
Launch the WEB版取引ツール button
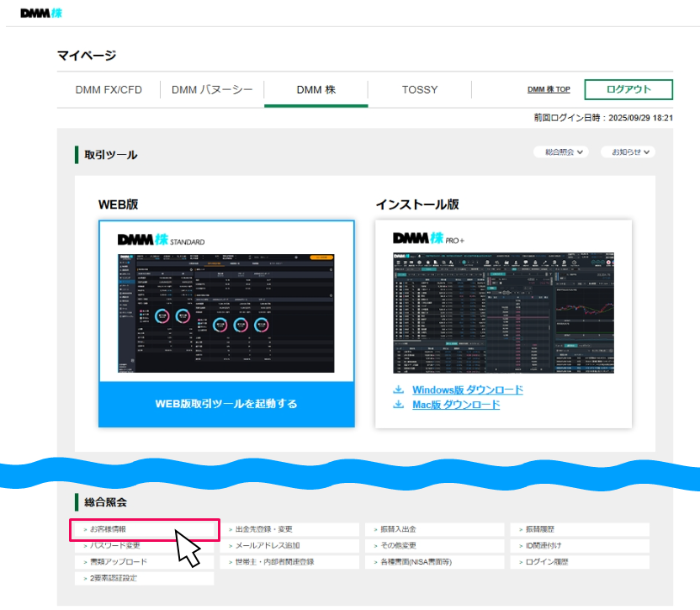click(226, 404)
